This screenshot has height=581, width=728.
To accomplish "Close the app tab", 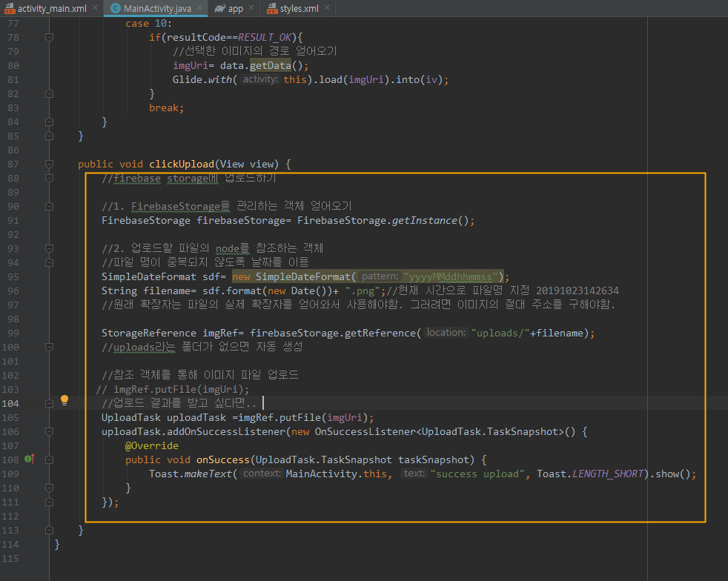I will click(x=251, y=8).
